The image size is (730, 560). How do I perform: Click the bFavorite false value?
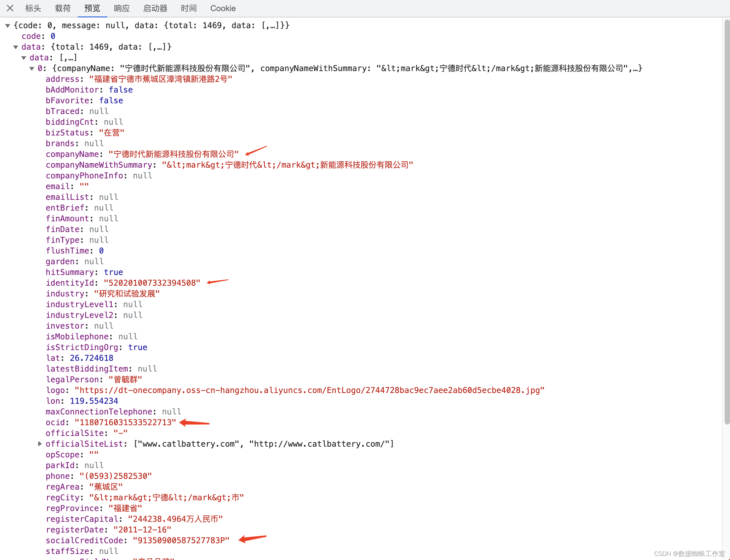pos(111,101)
